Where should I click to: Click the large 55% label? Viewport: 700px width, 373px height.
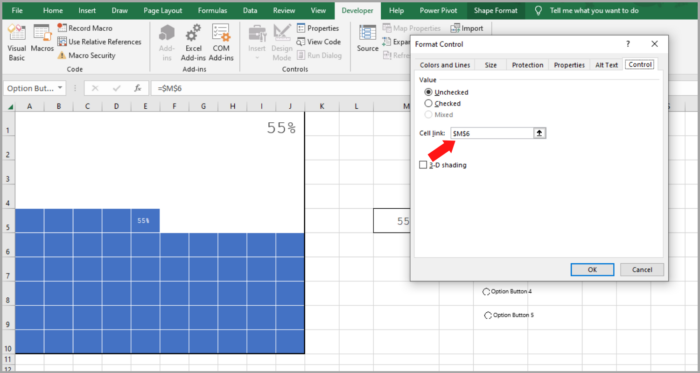coord(281,128)
